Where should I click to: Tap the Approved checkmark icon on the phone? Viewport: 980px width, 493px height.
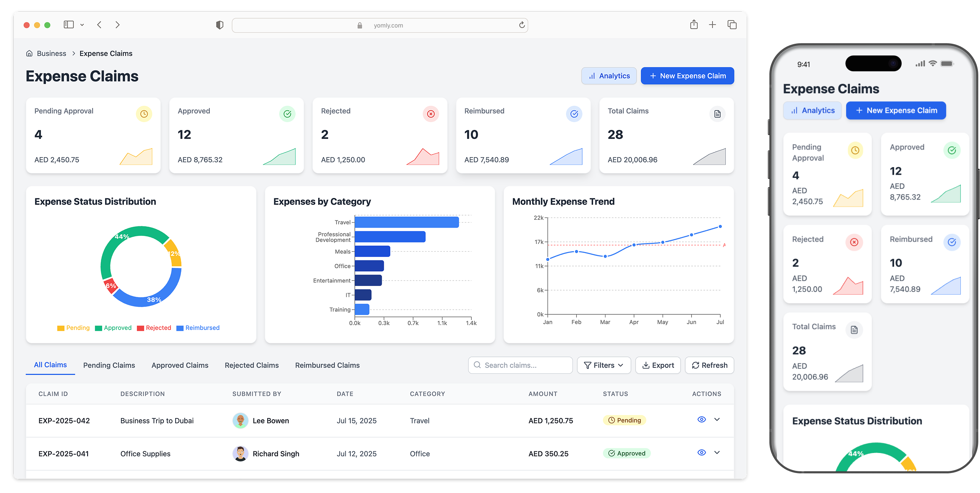[952, 150]
